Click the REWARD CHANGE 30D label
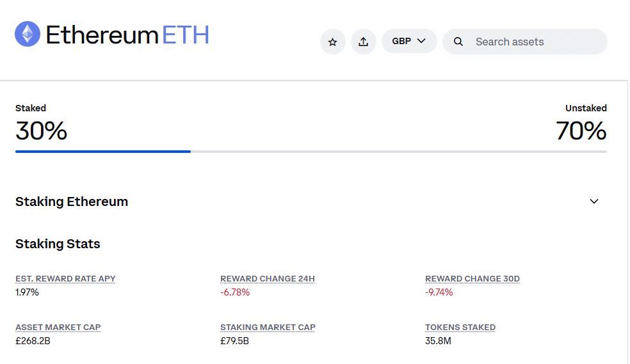Image resolution: width=630 pixels, height=364 pixels. tap(472, 278)
